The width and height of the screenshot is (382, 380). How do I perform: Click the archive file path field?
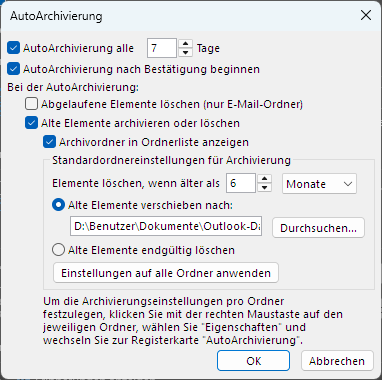coord(166,226)
